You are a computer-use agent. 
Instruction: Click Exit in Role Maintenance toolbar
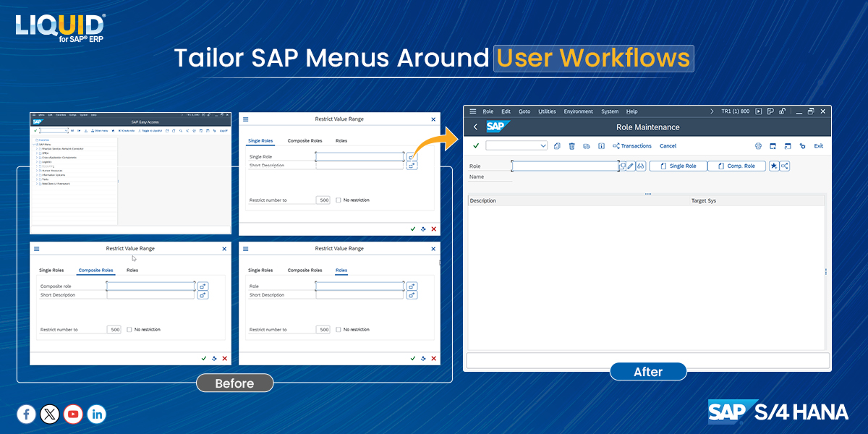pyautogui.click(x=819, y=146)
